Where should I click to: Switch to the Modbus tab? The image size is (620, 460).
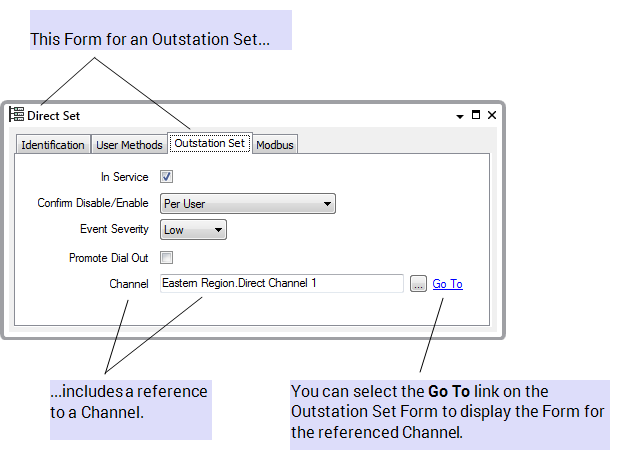click(x=275, y=145)
